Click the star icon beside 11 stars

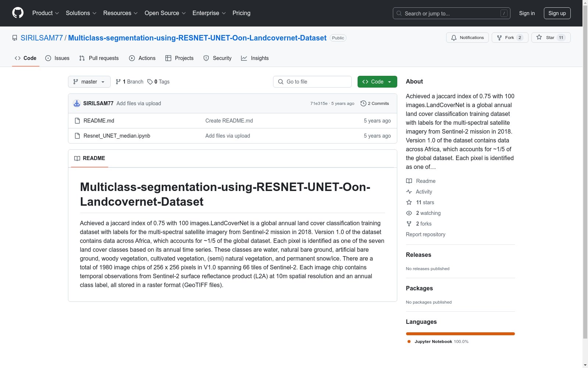(x=409, y=202)
